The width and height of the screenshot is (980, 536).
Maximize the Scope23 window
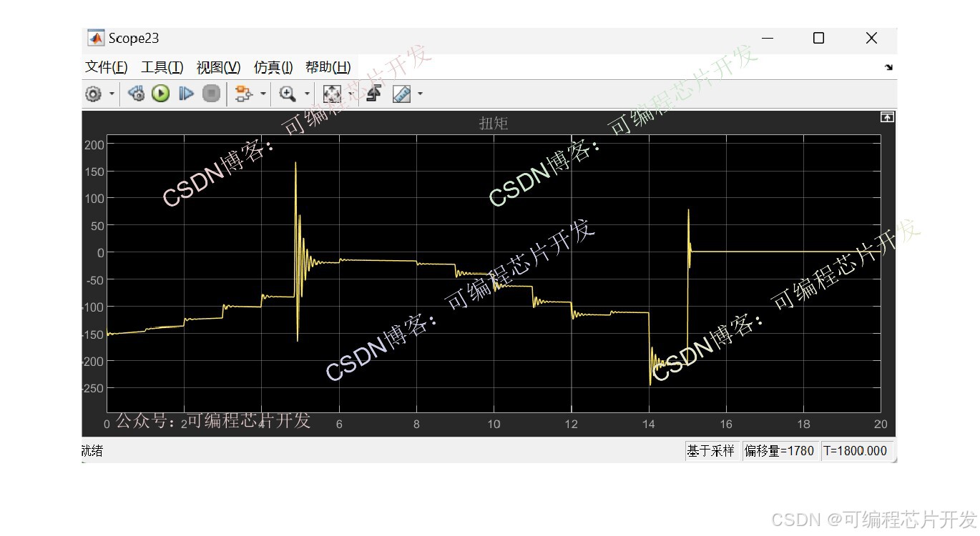point(819,38)
